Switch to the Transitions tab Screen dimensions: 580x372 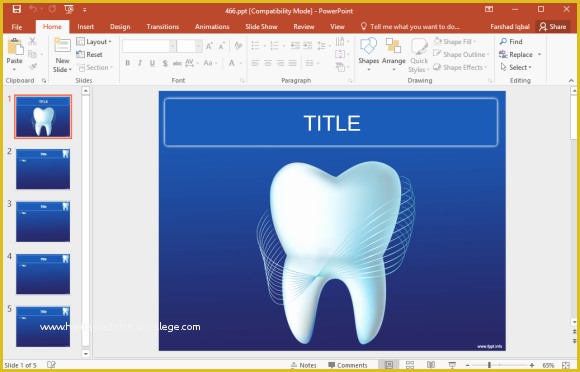pyautogui.click(x=162, y=27)
